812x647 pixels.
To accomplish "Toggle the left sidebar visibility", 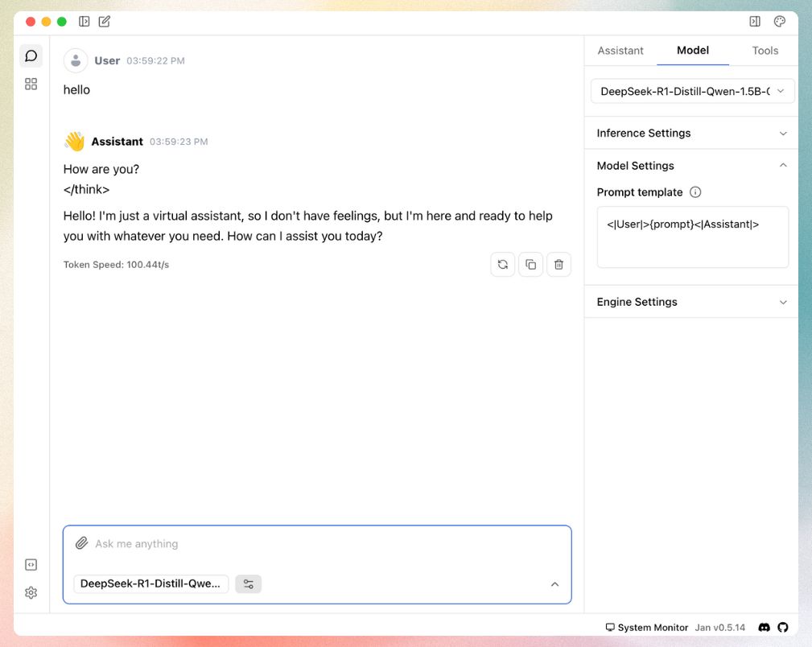I will click(x=84, y=22).
